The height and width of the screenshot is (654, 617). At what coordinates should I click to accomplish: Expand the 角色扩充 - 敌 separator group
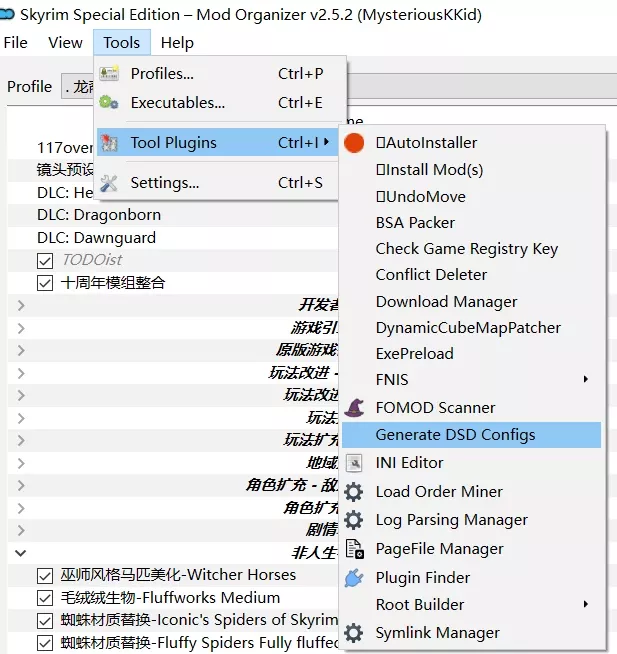[x=21, y=485]
